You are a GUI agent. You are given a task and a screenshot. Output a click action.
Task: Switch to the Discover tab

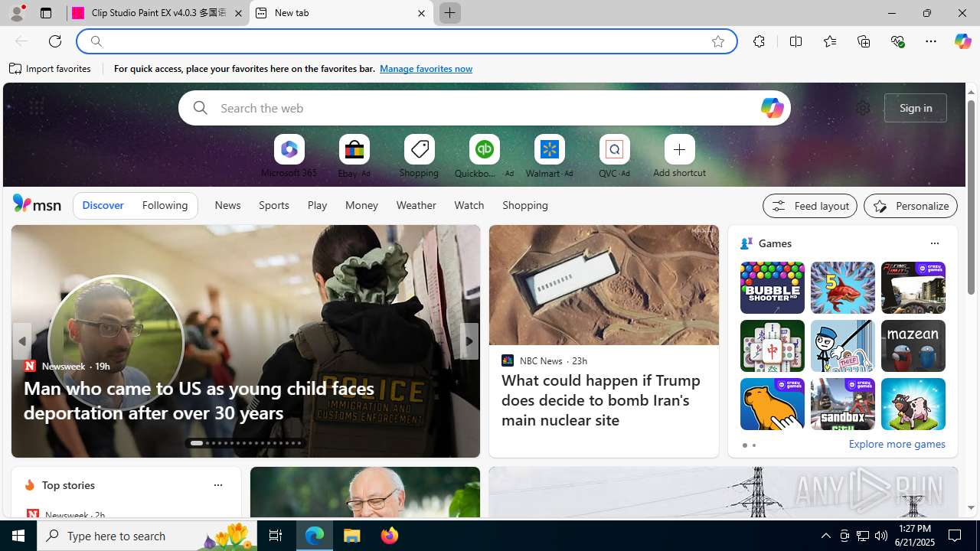103,205
